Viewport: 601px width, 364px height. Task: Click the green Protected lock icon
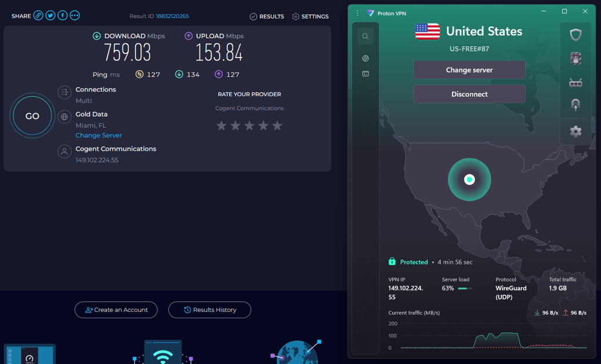[x=391, y=261]
